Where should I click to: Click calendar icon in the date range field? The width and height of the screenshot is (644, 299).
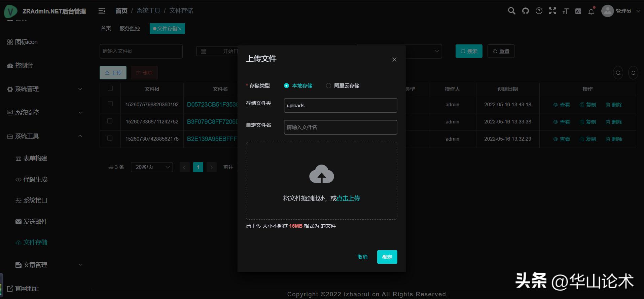tap(203, 51)
